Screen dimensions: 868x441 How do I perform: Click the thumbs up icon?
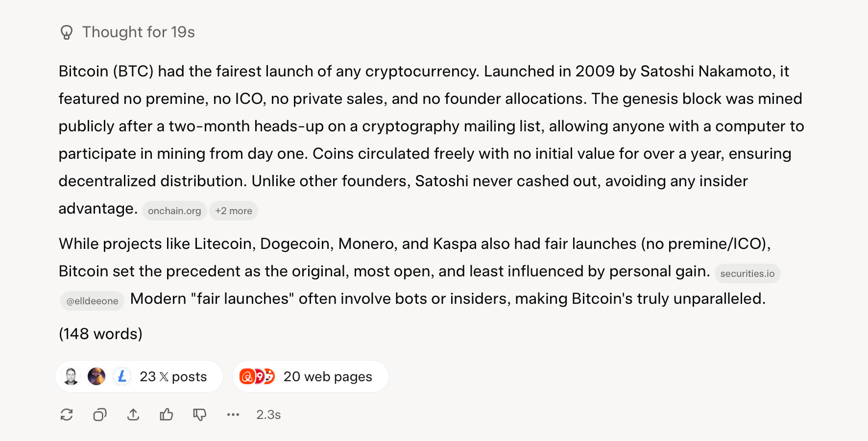tap(167, 415)
